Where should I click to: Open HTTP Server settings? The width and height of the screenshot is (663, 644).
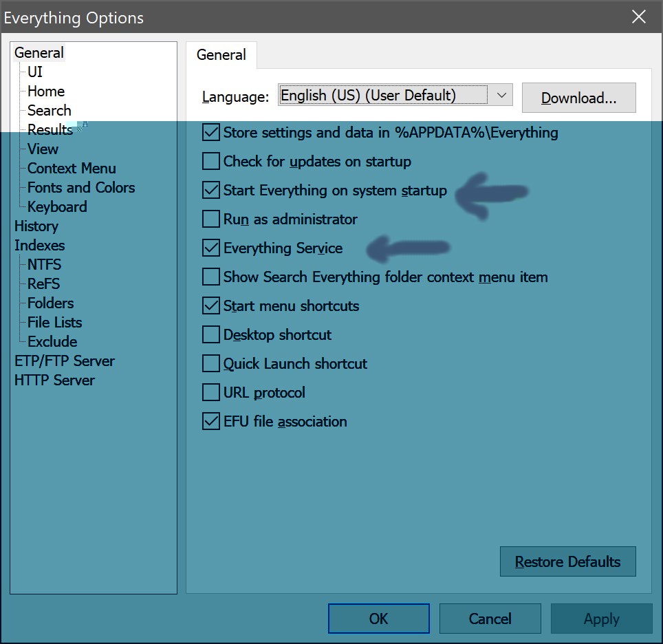[54, 380]
